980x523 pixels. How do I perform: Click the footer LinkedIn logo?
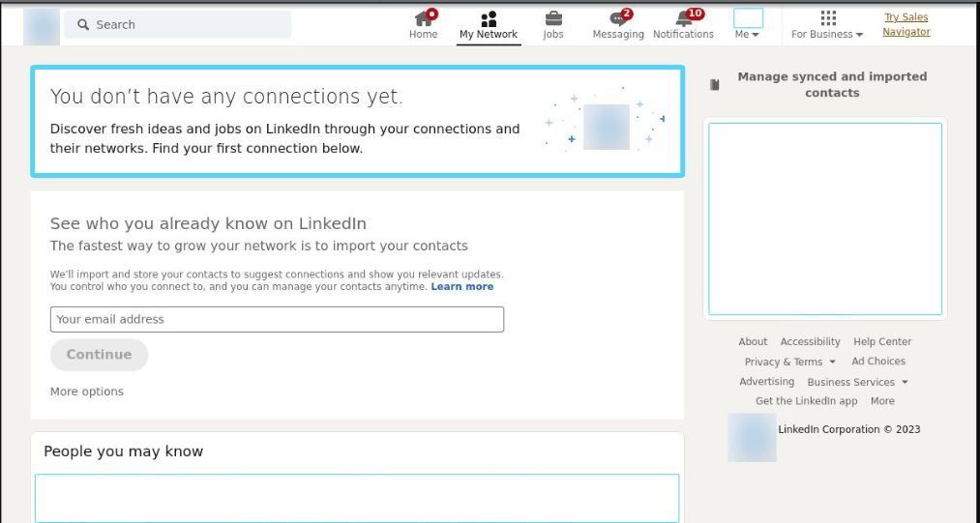coord(752,437)
